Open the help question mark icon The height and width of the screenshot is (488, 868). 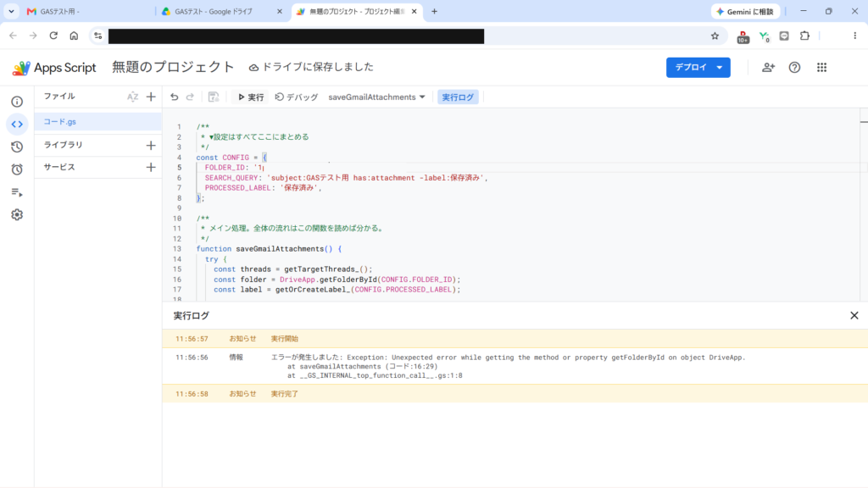tap(794, 68)
